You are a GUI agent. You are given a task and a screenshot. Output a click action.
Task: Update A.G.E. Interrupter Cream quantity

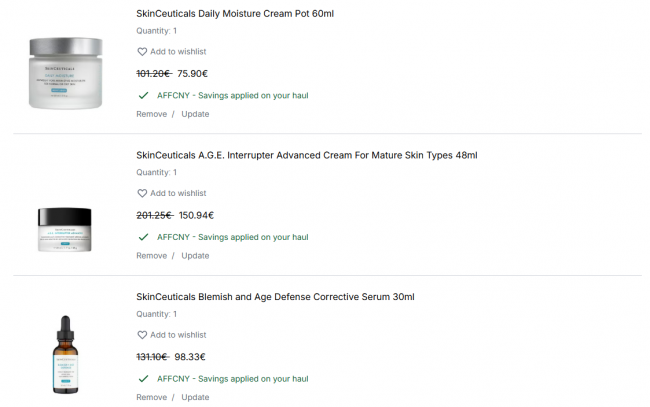[x=195, y=256]
